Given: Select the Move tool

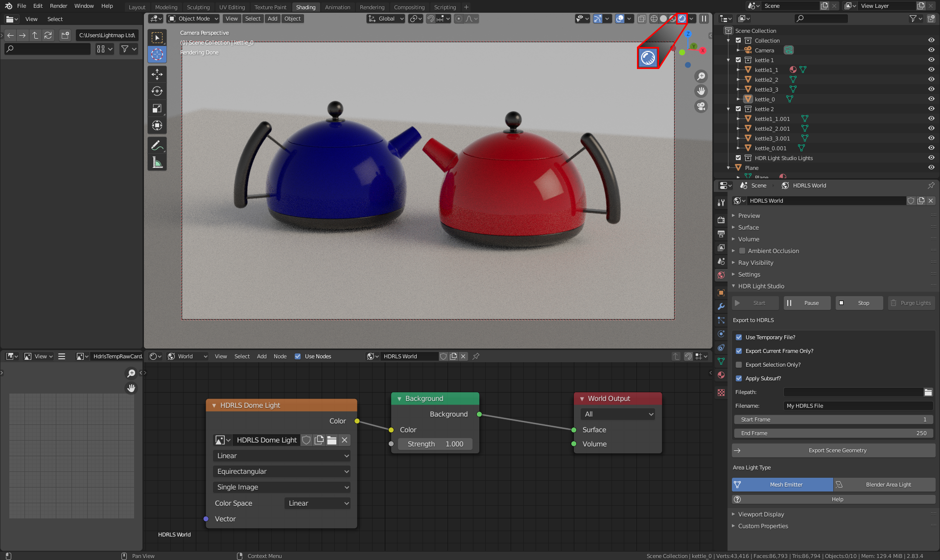Looking at the screenshot, I should pyautogui.click(x=157, y=74).
